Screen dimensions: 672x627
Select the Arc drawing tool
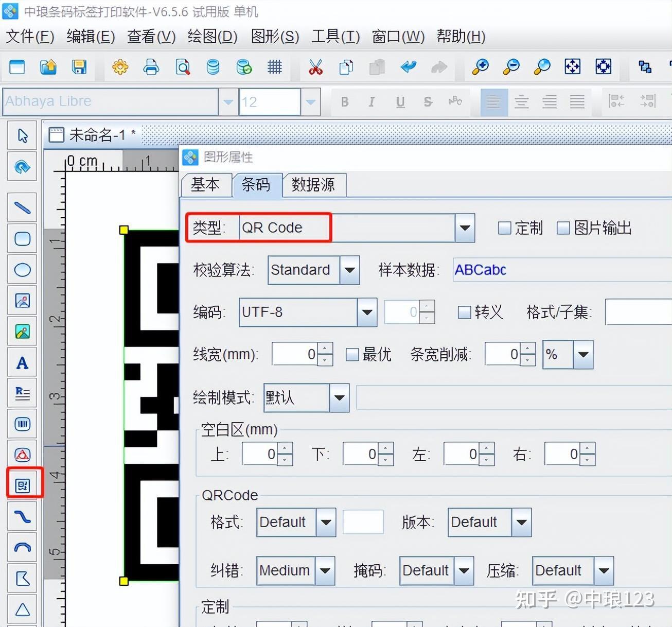click(22, 547)
